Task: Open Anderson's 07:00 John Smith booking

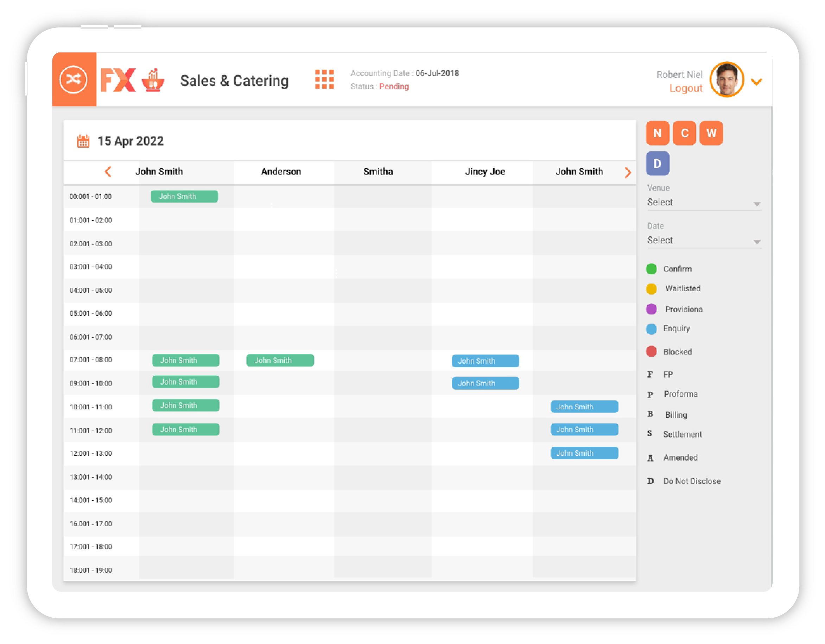Action: click(280, 361)
